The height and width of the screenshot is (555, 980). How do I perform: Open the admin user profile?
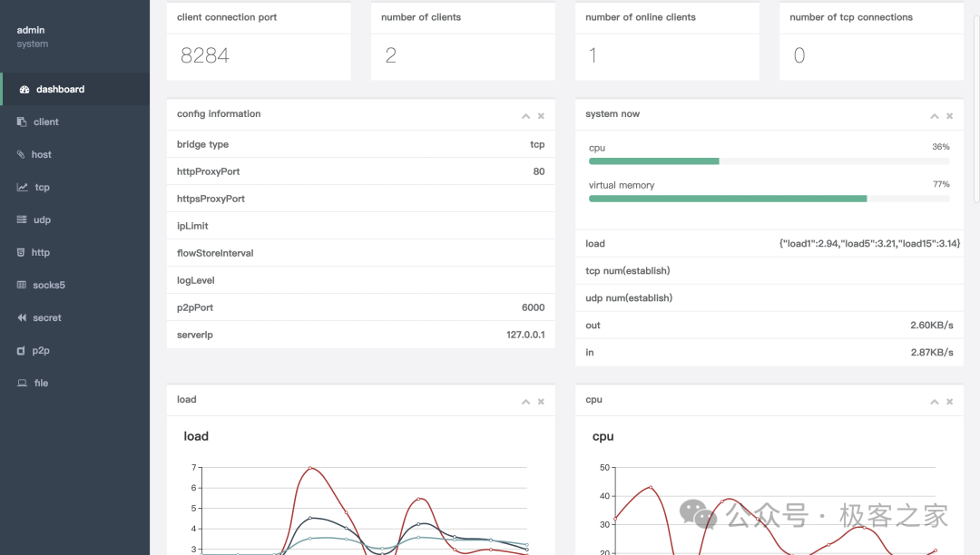[31, 31]
